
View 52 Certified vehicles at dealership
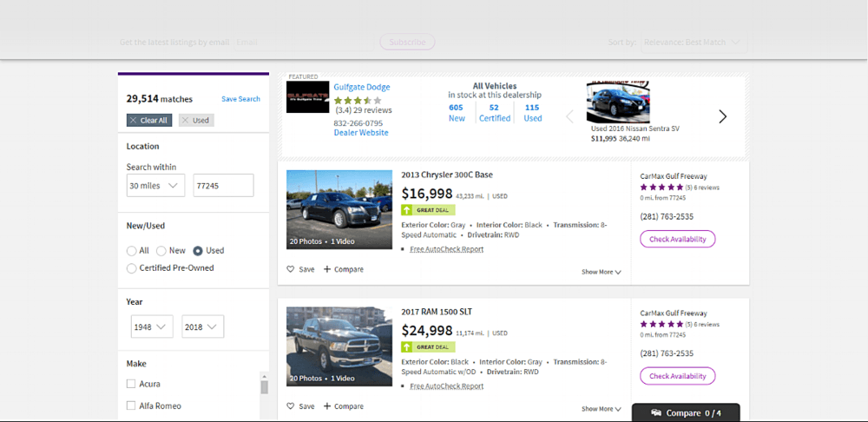(x=495, y=113)
